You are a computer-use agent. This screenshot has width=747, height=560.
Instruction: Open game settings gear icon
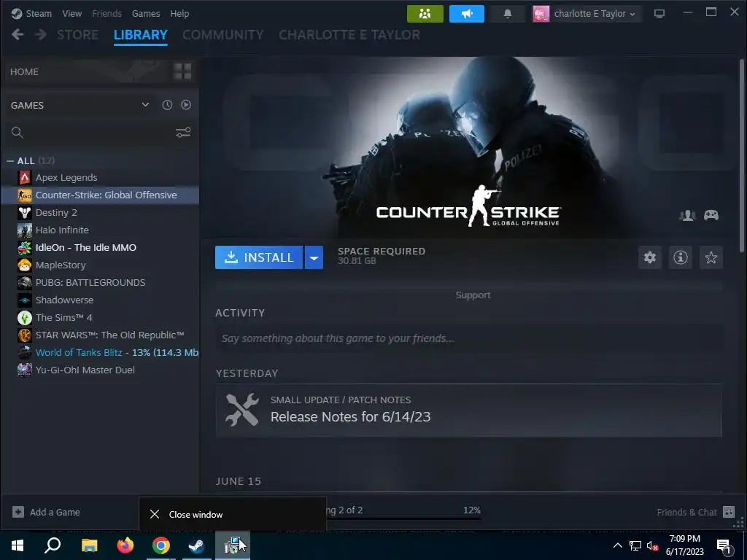(650, 257)
